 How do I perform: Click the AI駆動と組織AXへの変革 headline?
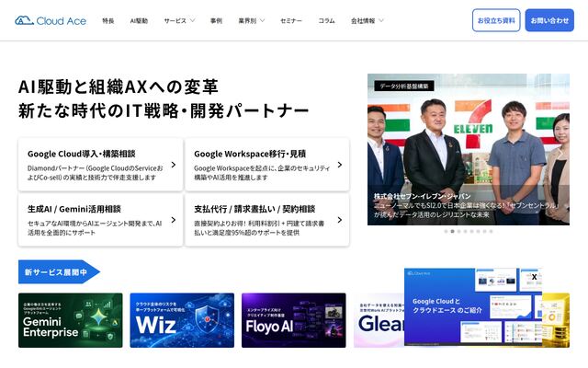tap(119, 87)
